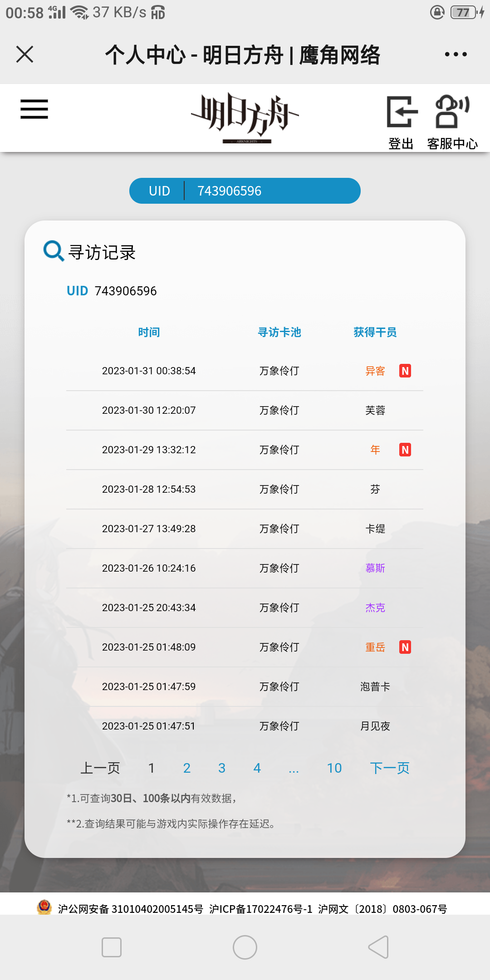
Task: Click the note about 30日、100条以内 data
Action: pyautogui.click(x=152, y=799)
